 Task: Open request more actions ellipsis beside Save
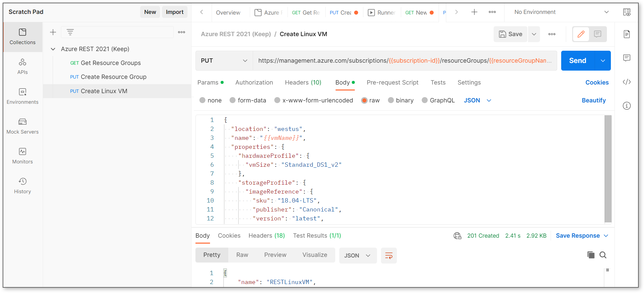(552, 34)
